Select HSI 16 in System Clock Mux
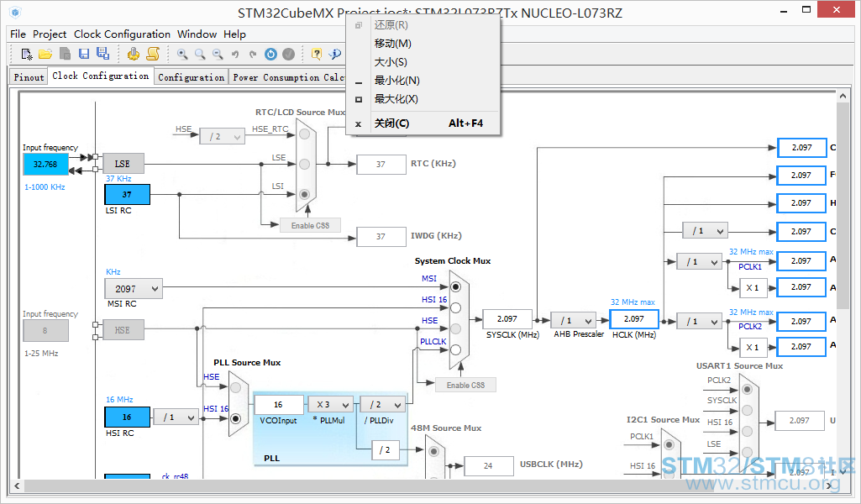 [455, 308]
